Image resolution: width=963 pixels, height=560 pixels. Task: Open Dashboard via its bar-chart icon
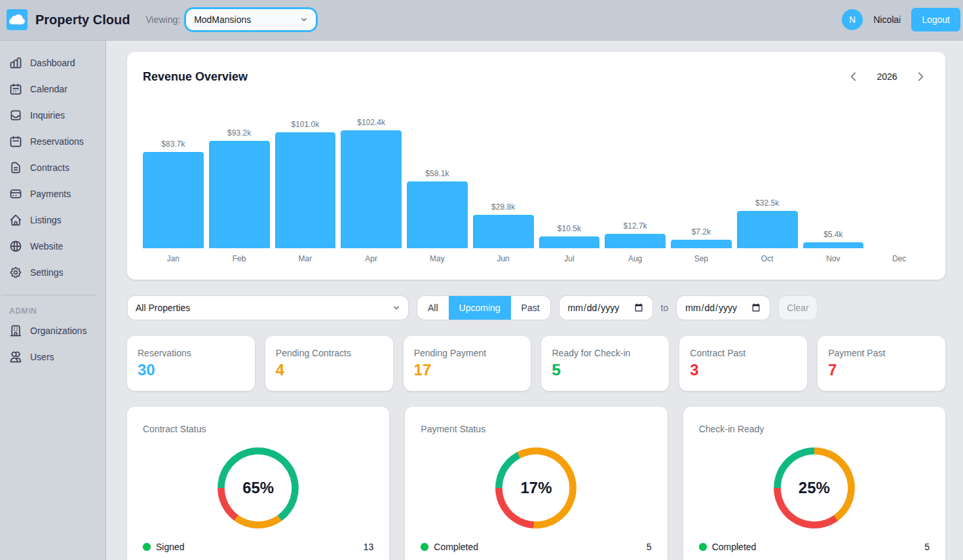tap(16, 63)
